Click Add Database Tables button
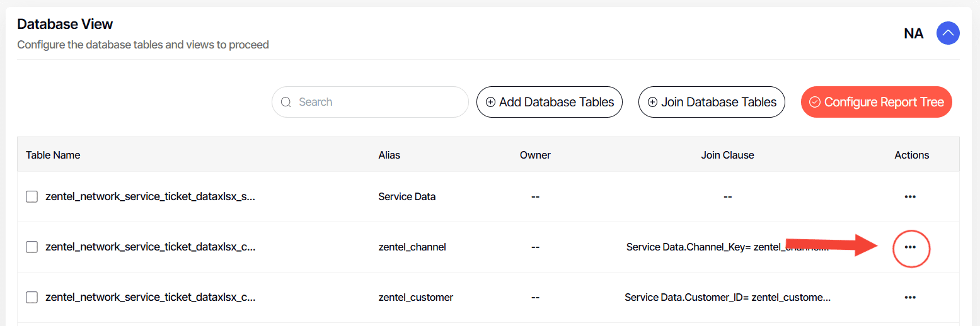 tap(550, 102)
